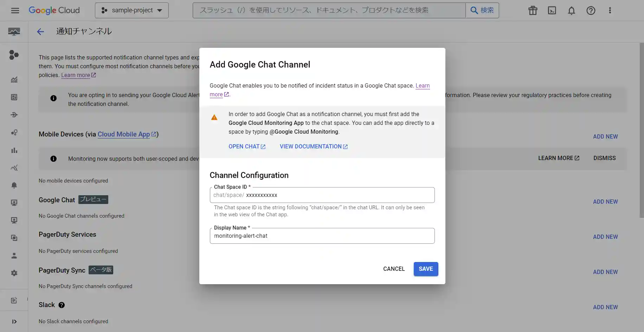Cancel the Add Google Chat Channel dialog
The height and width of the screenshot is (332, 644).
(394, 269)
